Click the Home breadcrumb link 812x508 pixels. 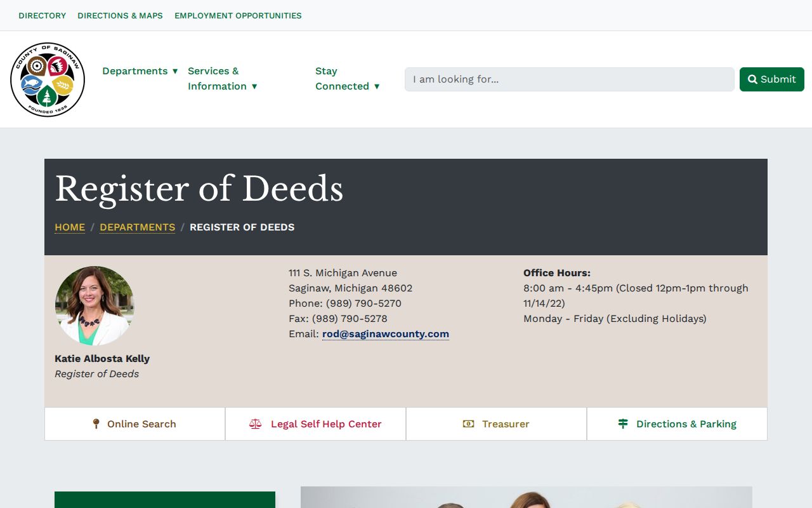coord(70,227)
